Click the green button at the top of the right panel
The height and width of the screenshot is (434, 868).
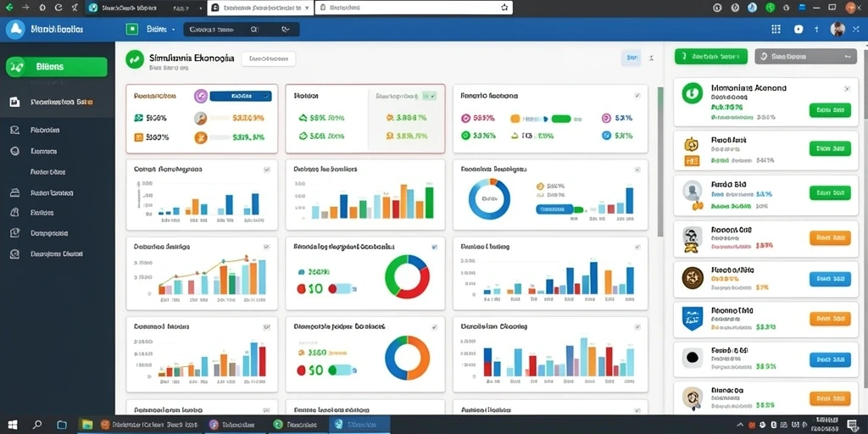(x=711, y=56)
